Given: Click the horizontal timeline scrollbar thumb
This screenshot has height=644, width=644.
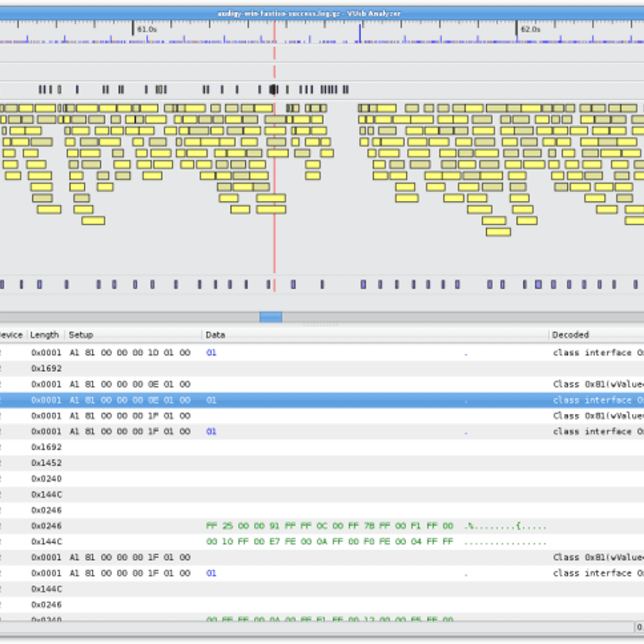Looking at the screenshot, I should tap(270, 317).
